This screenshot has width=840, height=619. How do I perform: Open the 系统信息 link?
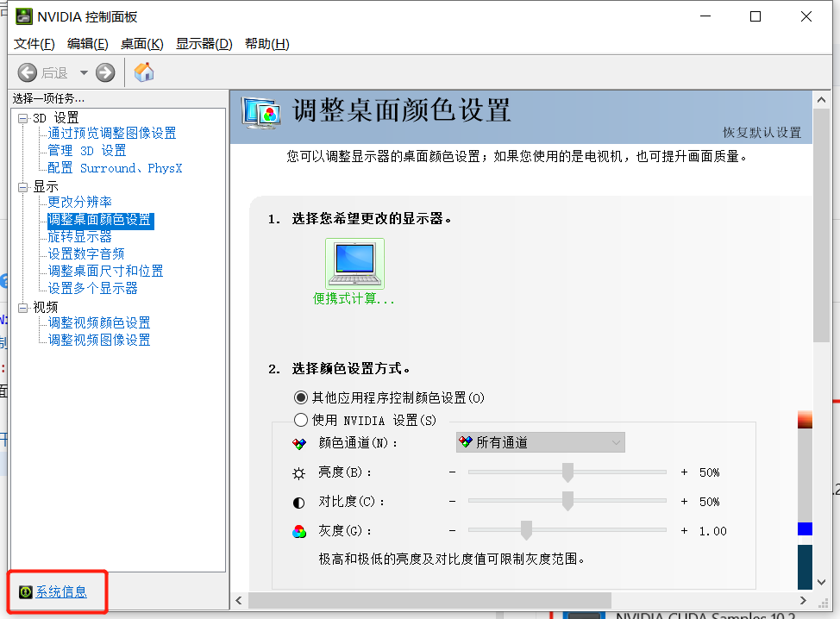[x=61, y=591]
